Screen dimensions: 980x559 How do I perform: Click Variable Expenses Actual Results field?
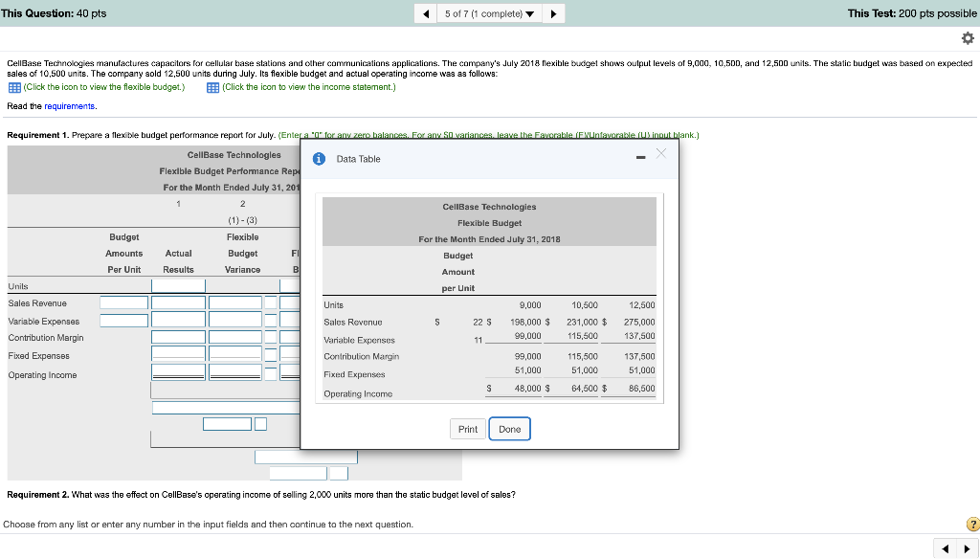(x=178, y=321)
